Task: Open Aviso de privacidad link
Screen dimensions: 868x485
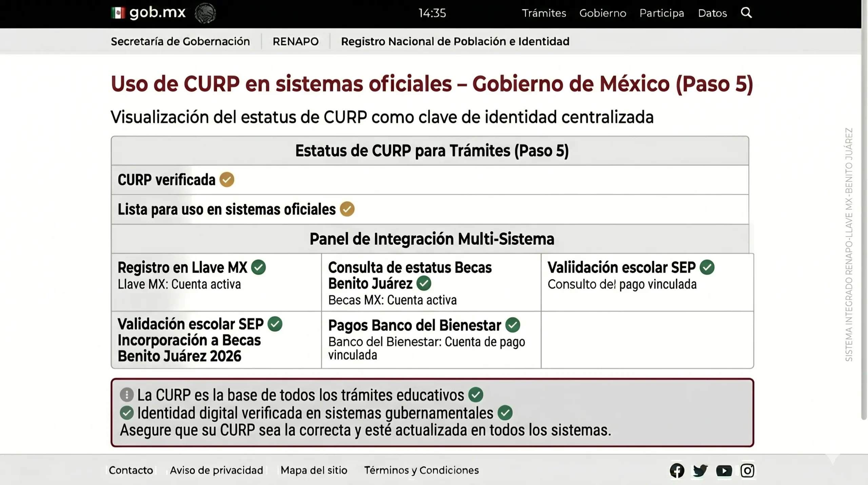Action: pyautogui.click(x=216, y=470)
